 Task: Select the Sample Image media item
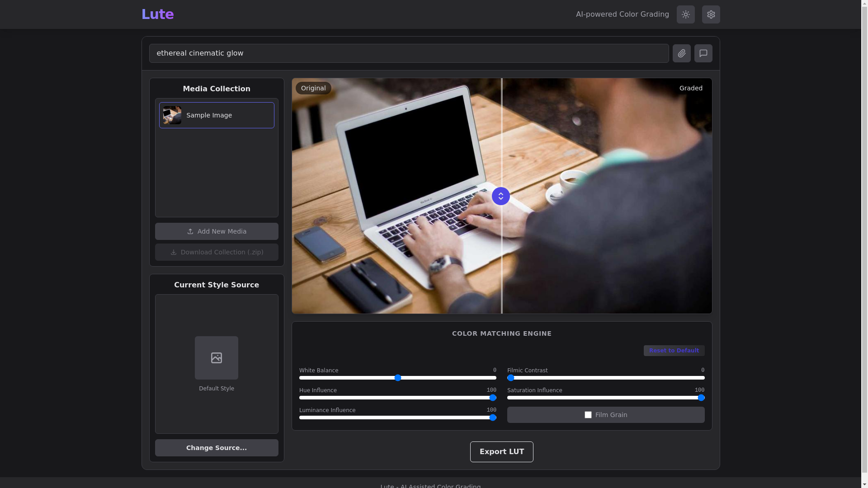click(217, 115)
